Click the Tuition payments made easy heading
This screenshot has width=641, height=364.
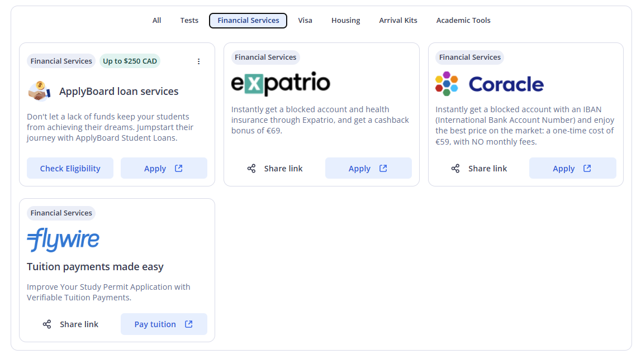[x=95, y=267]
